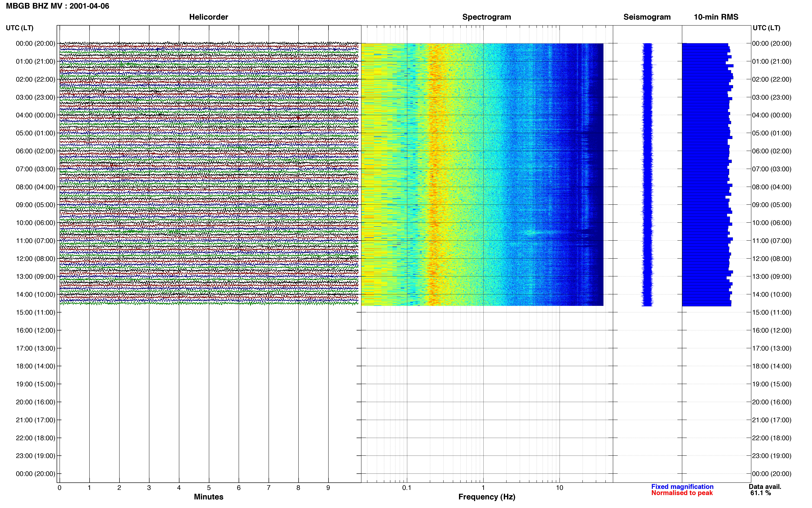Image resolution: width=812 pixels, height=508 pixels.
Task: Click the right '15:00 (11:00)' time label
Action: [772, 313]
